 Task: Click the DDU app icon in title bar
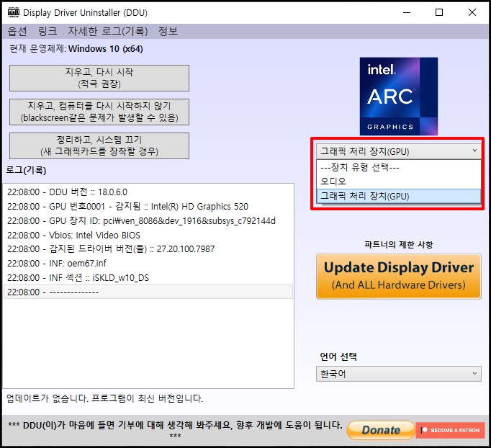coord(14,12)
